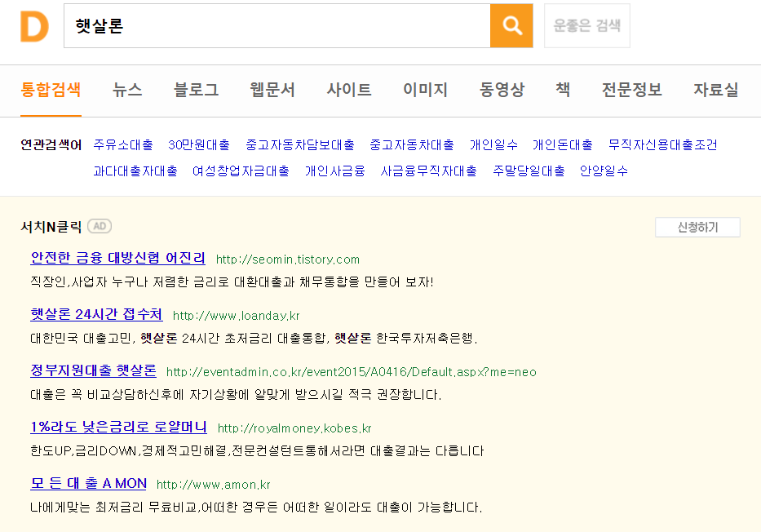Click the 연관검색어 label
This screenshot has height=532, width=761.
51,144
